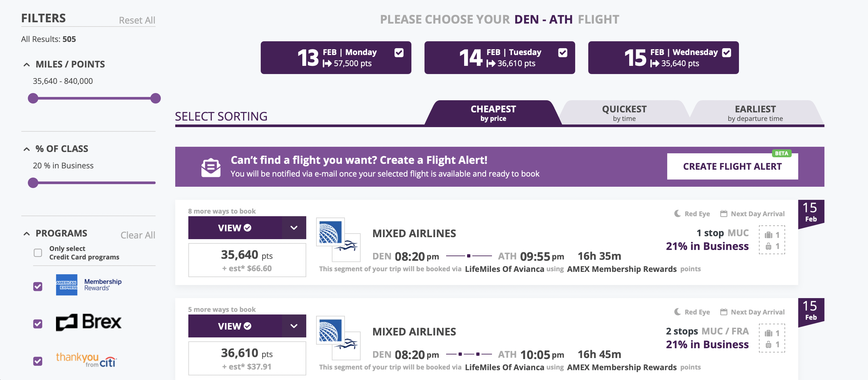Collapse the % of Class filter section
This screenshot has width=868, height=380.
(27, 149)
